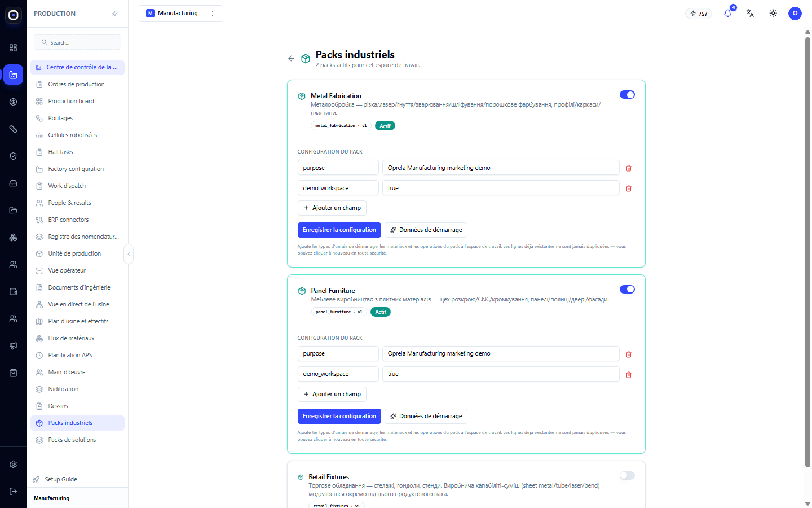Viewport: 812px width, 508px height.
Task: Open the shield icon in the left rail
Action: (x=14, y=156)
